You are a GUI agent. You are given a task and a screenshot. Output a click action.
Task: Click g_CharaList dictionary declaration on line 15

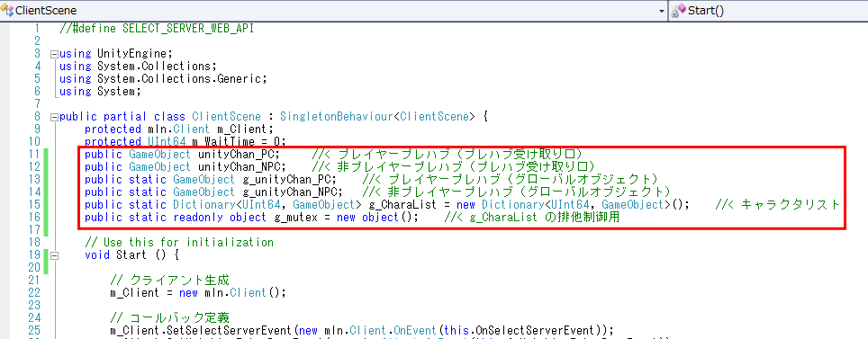387,205
